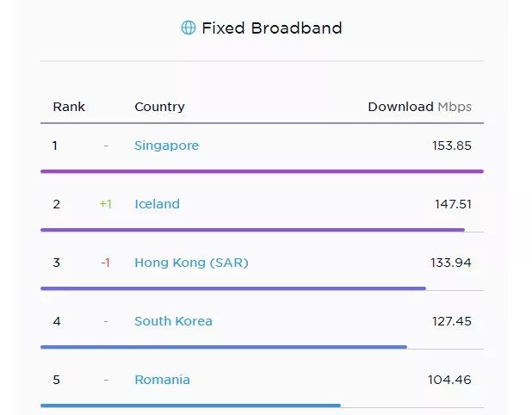The image size is (532, 415).
Task: Click South Korea's blue speed bar
Action: pos(223,347)
